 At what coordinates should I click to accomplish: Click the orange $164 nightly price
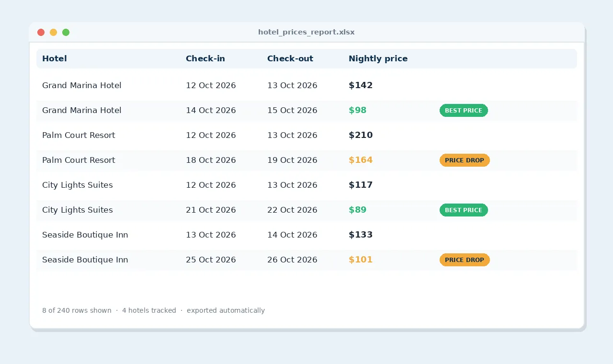tap(361, 160)
